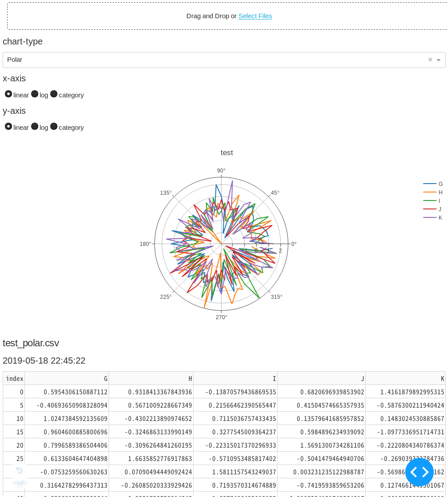Screen dimensions: 448x497
Task: Toggle the J trace in chart legend
Action: click(x=433, y=209)
